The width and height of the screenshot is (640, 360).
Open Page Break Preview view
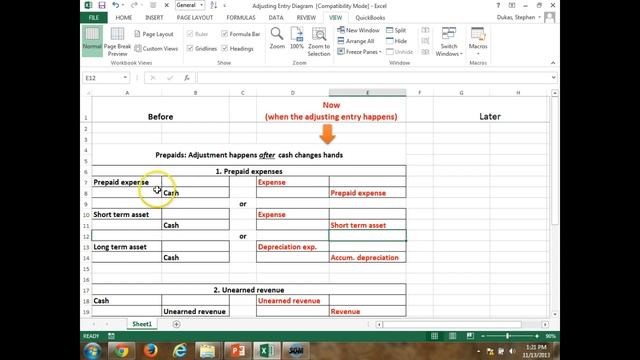click(x=117, y=41)
